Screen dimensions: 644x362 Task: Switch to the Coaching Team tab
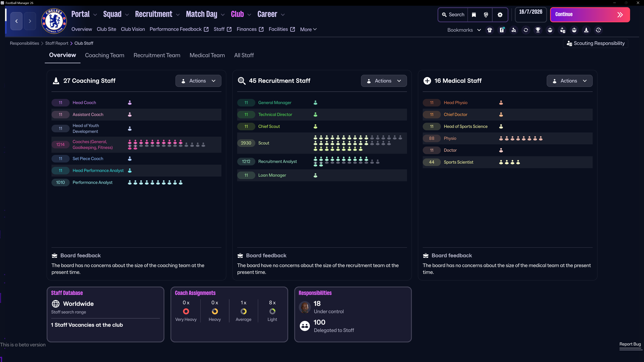point(105,55)
